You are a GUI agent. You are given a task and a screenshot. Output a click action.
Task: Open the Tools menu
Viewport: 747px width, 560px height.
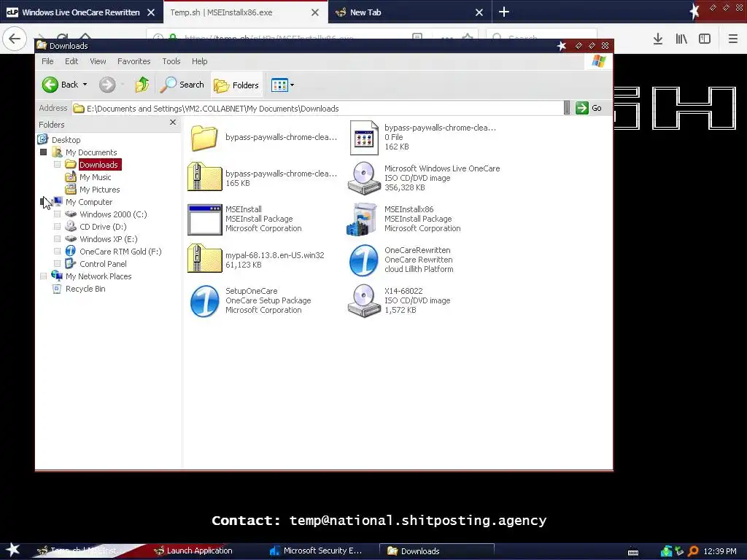click(171, 61)
